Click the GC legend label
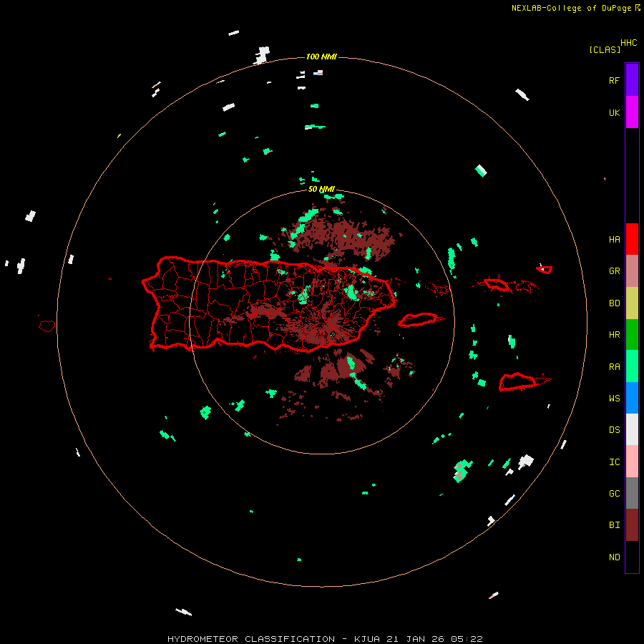 [614, 494]
